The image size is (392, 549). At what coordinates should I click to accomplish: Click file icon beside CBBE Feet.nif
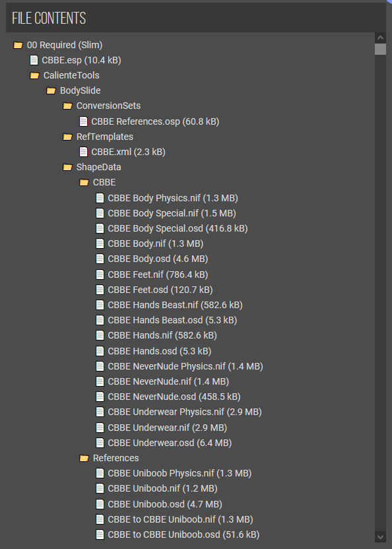100,274
